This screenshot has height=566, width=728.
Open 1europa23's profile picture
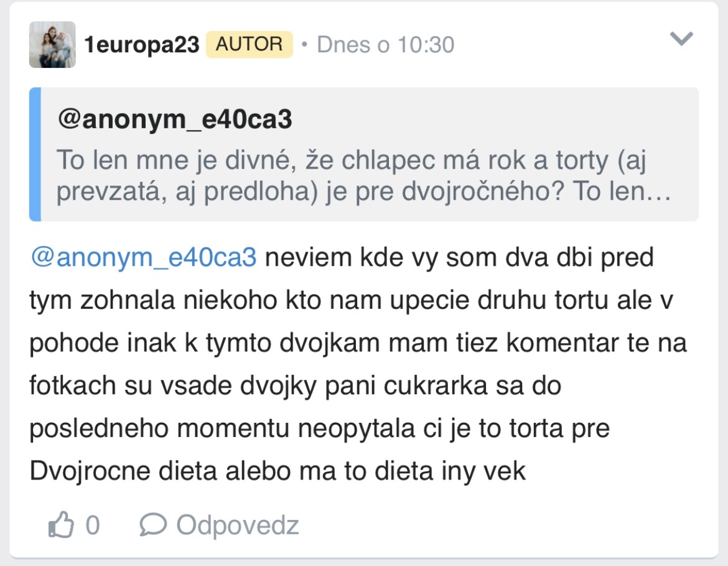click(52, 45)
